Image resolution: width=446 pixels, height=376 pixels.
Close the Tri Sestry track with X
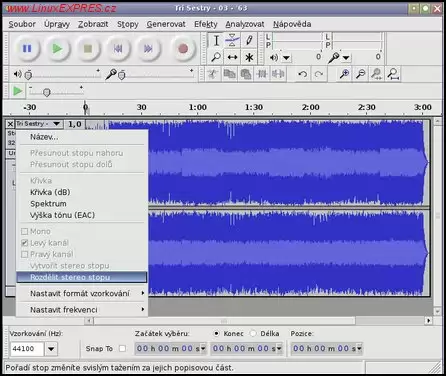(x=10, y=124)
